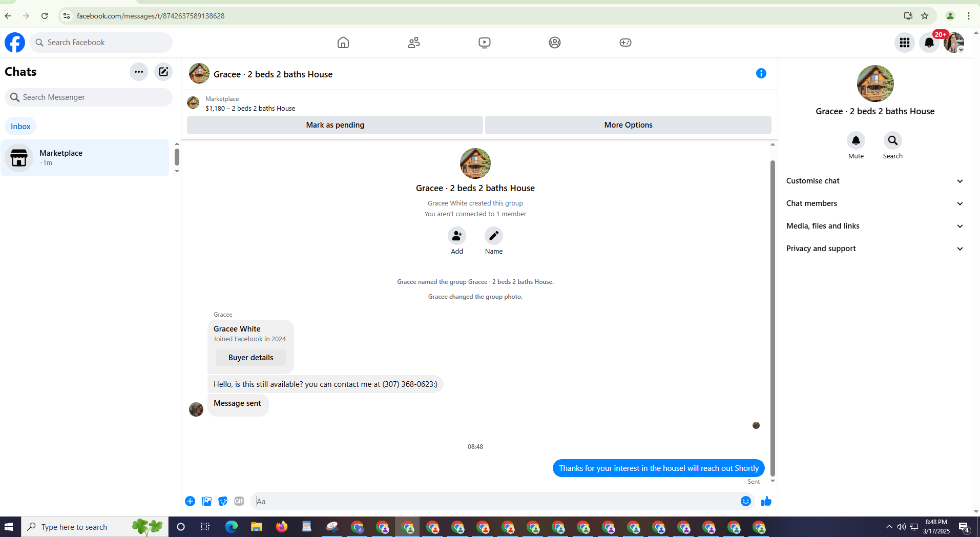980x537 pixels.
Task: Install app icon in the address bar
Action: (x=908, y=16)
